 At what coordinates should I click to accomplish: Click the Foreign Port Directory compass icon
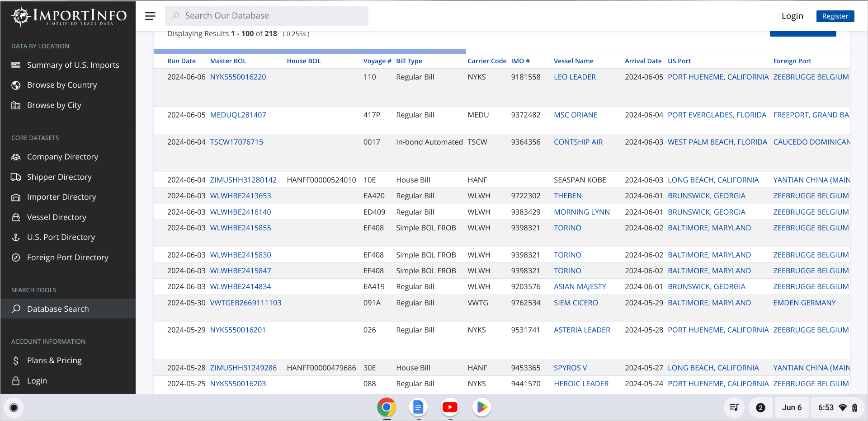click(x=16, y=257)
